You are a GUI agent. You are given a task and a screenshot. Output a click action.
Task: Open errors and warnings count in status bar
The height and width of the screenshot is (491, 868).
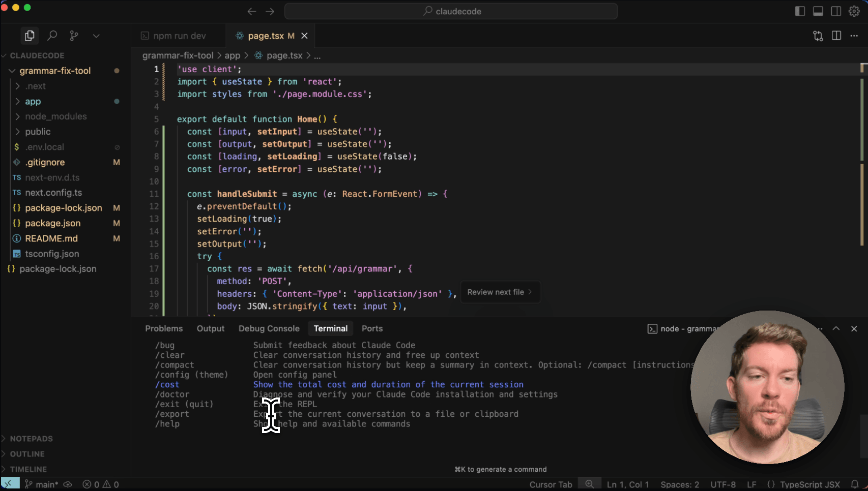click(x=101, y=484)
